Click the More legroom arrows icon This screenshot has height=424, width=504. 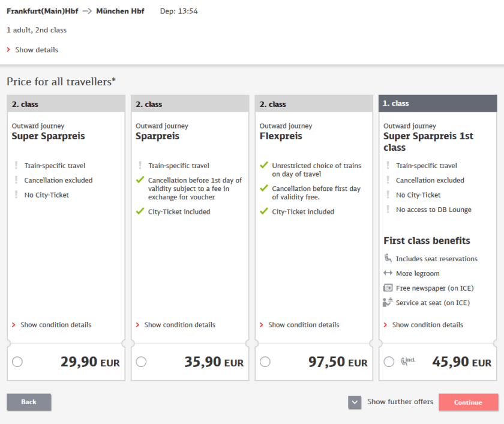388,273
